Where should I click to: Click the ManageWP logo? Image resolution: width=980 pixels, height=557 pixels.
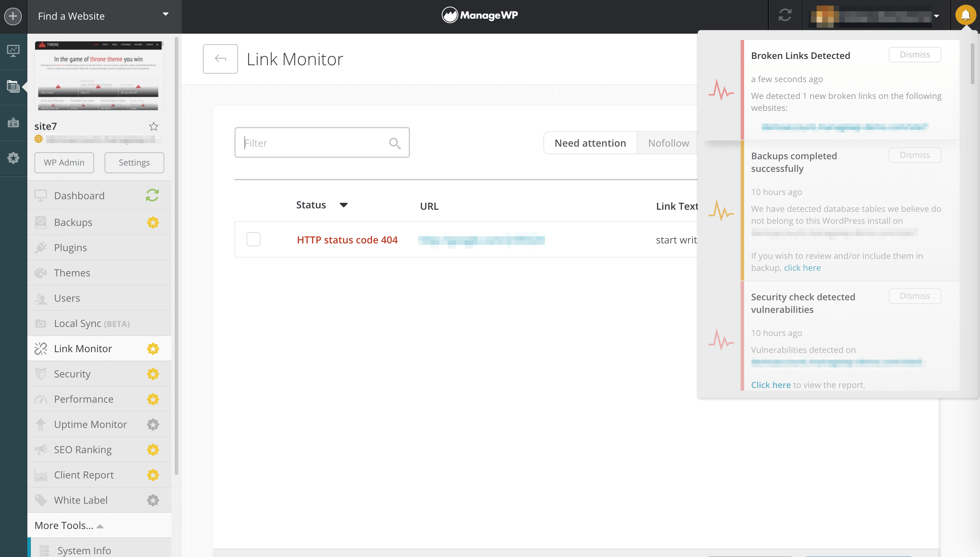click(x=480, y=15)
